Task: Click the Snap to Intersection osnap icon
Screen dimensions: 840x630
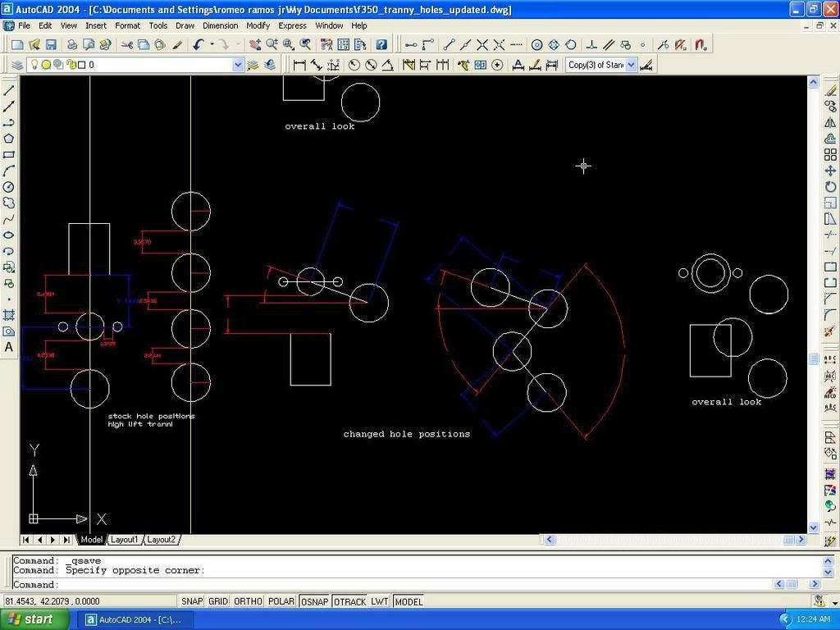Action: [482, 44]
